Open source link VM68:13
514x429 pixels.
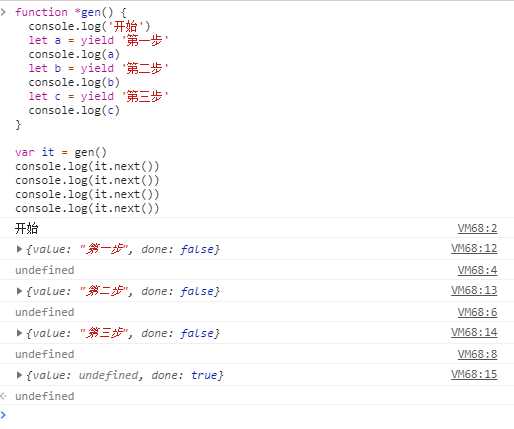click(x=474, y=290)
